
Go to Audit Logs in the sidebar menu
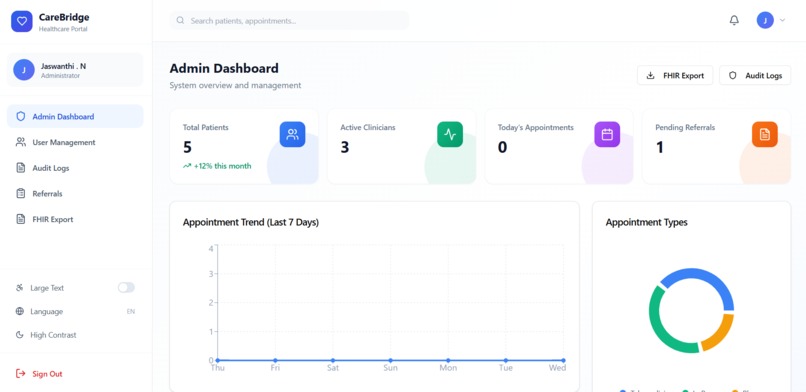click(x=75, y=168)
